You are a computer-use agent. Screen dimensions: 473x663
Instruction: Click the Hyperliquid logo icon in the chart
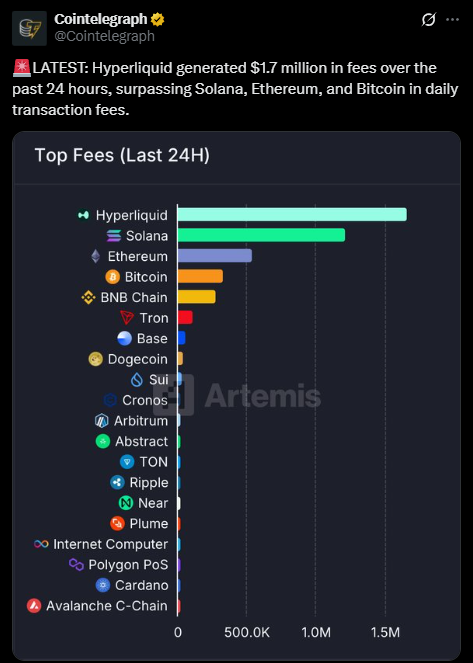click(83, 215)
